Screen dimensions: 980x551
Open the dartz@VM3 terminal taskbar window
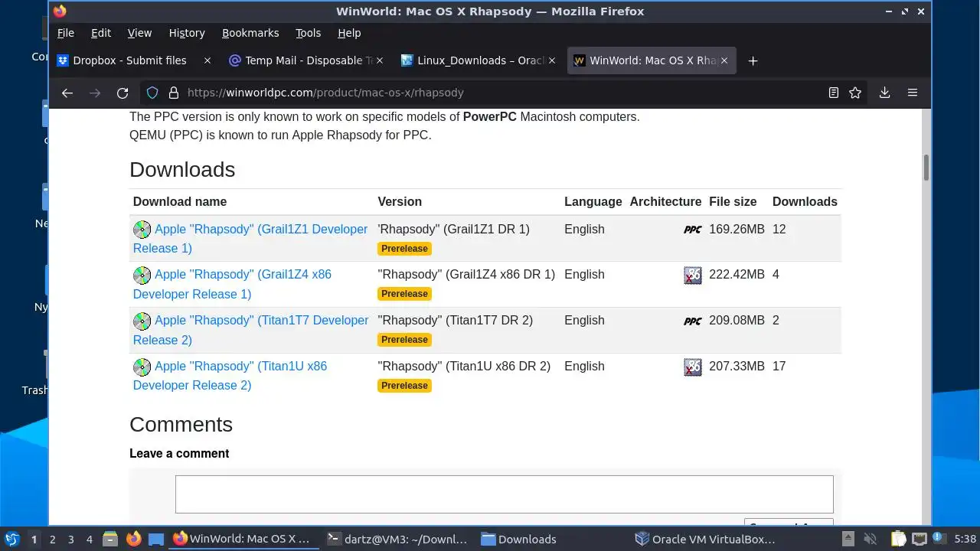[397, 540]
